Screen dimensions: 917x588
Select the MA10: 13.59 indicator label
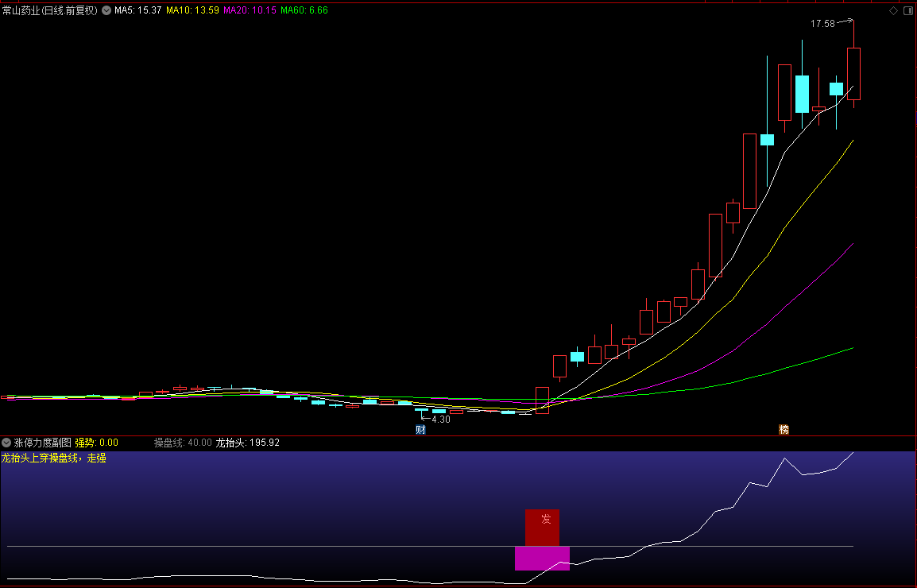192,10
